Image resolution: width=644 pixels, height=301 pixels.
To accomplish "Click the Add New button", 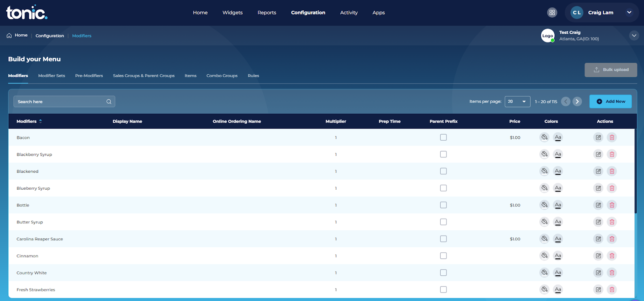I will click(611, 102).
